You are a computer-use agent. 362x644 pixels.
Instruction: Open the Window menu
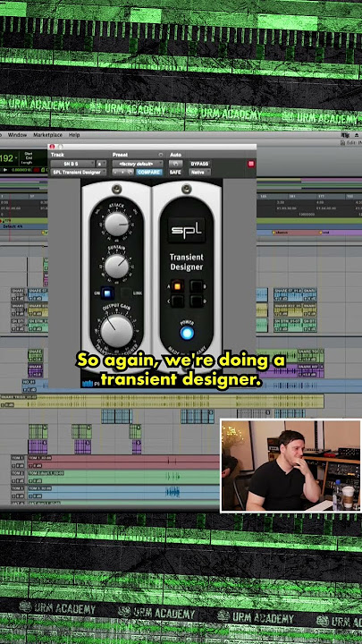click(17, 135)
